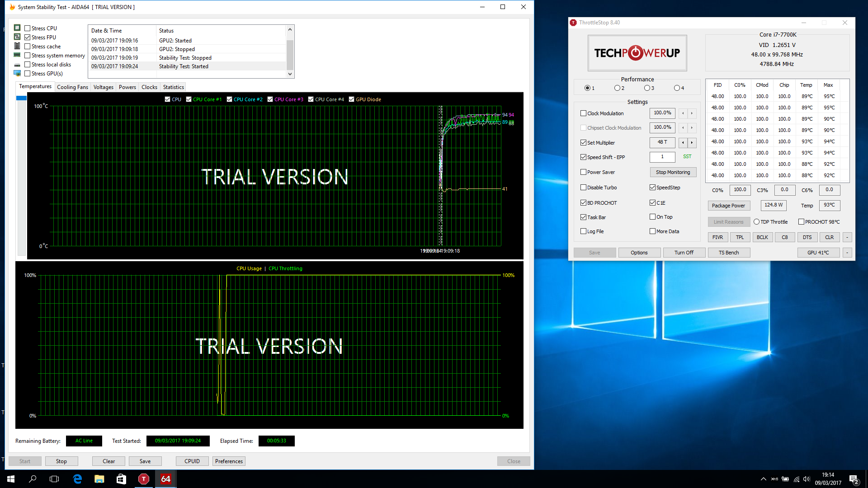Screen dimensions: 868x488
Task: Switch to AIDA64 taskbar icon
Action: tap(165, 479)
